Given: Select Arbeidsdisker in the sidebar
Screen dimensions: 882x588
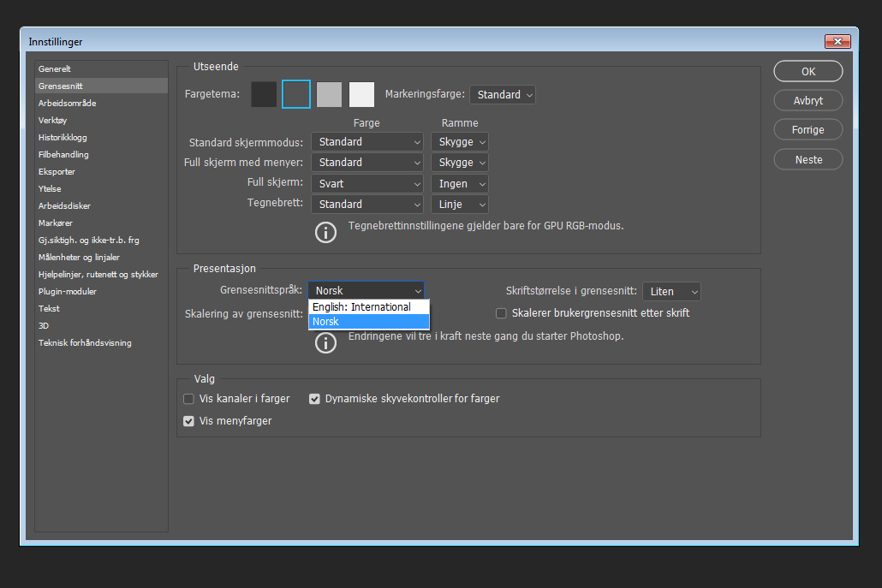Looking at the screenshot, I should pyautogui.click(x=101, y=205).
